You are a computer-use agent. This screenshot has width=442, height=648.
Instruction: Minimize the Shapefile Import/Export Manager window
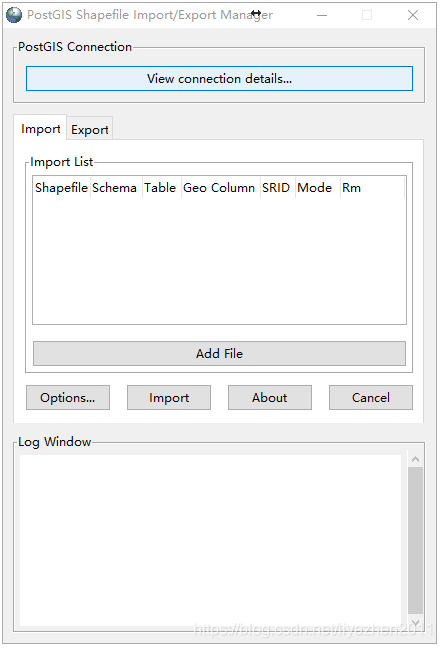click(x=322, y=15)
